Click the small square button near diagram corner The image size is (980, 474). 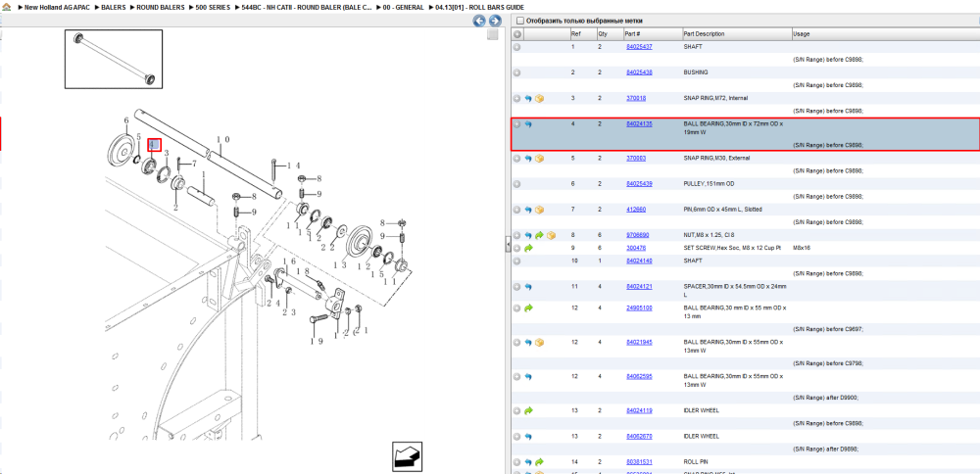tap(493, 34)
